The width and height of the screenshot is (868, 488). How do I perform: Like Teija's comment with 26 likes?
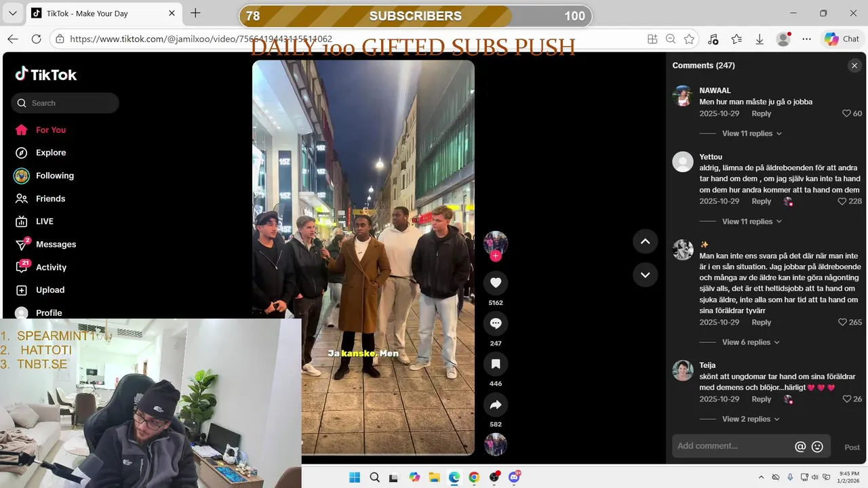tap(846, 399)
